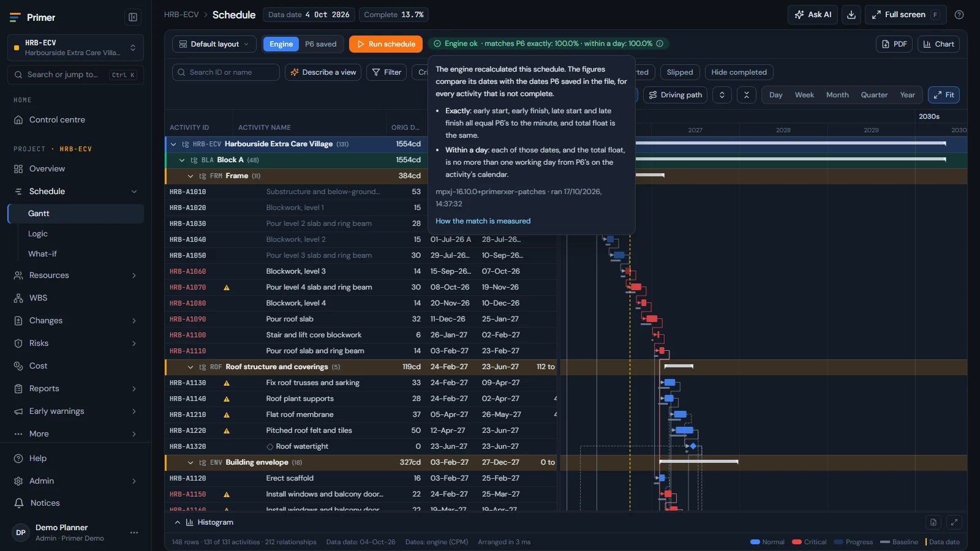This screenshot has width=980, height=551.
Task: Open Control centre home item
Action: 75,120
